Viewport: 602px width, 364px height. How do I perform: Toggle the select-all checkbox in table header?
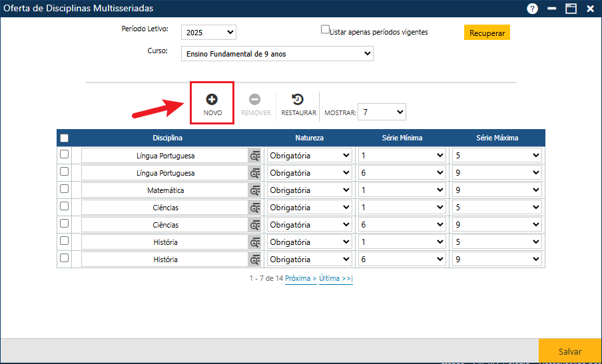[x=65, y=138]
